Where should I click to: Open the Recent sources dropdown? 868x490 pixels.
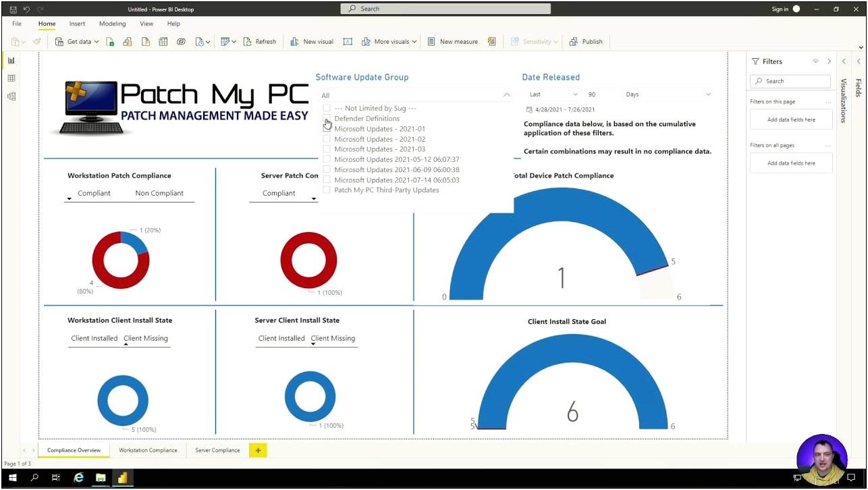(202, 42)
